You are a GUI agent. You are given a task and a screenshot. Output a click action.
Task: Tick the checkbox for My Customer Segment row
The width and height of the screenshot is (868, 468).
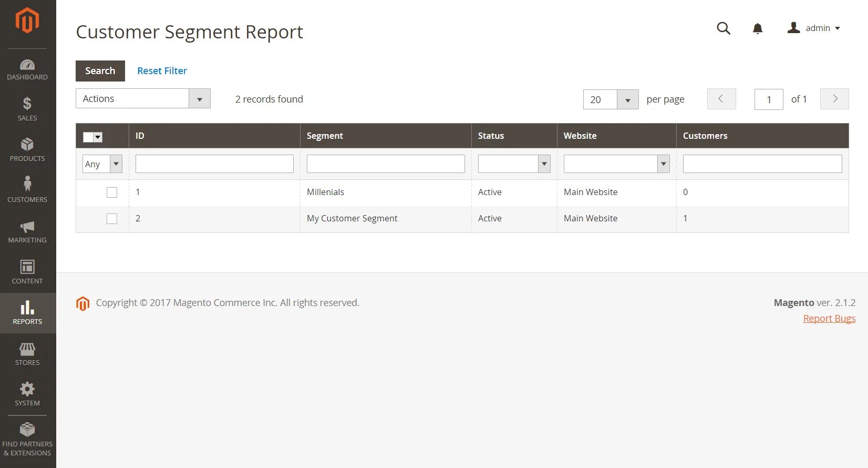click(112, 219)
